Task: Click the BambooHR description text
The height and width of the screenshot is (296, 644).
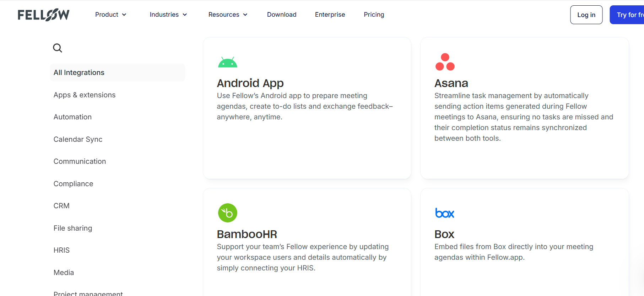Action: (303, 257)
